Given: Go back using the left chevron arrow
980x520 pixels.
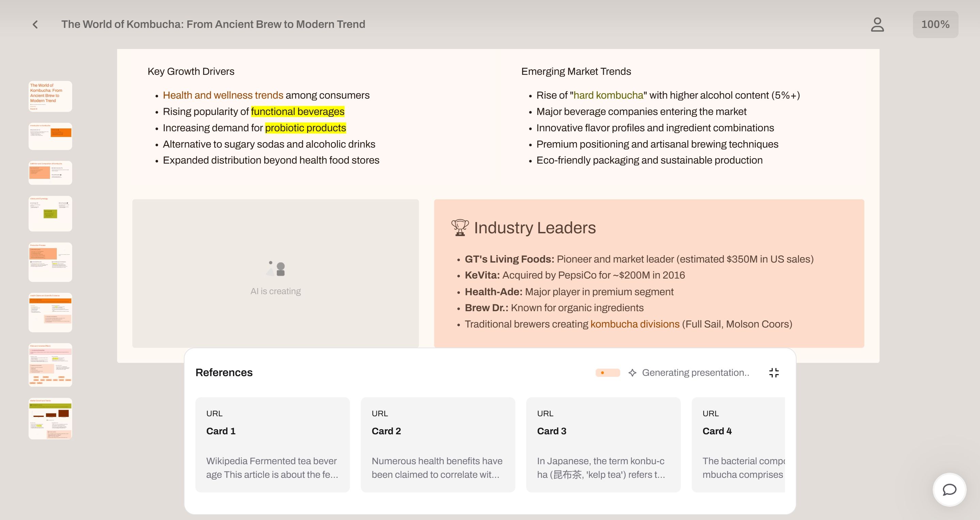Looking at the screenshot, I should (x=35, y=25).
